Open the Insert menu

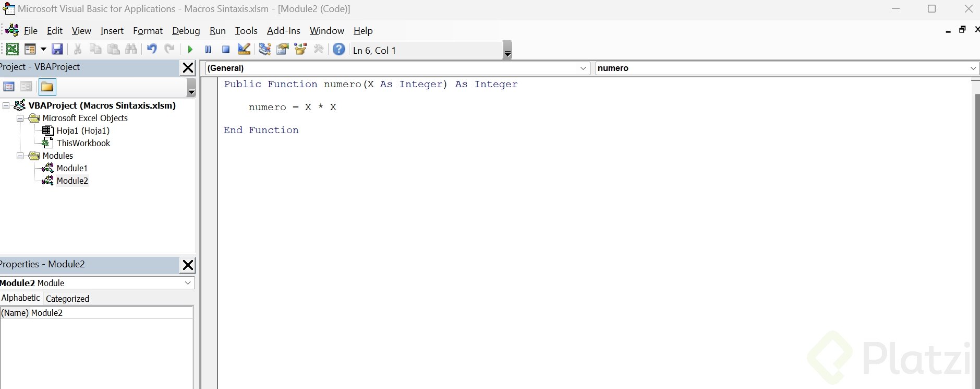112,31
